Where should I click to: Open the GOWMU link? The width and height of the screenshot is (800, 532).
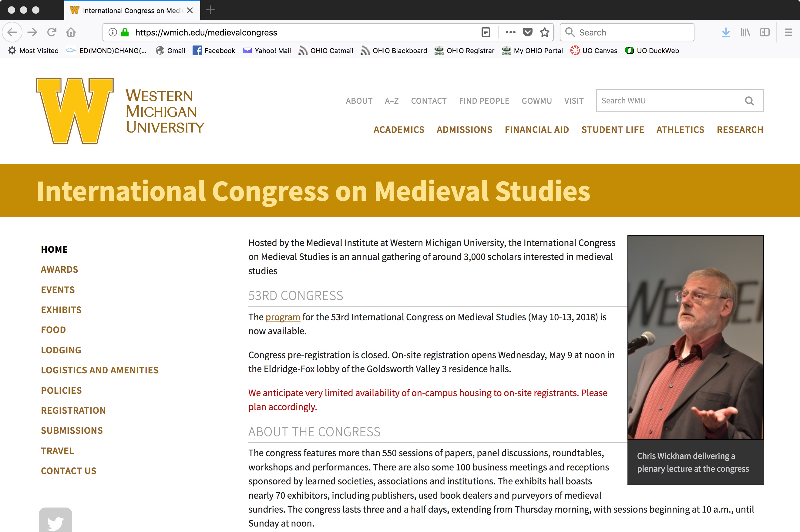[537, 101]
